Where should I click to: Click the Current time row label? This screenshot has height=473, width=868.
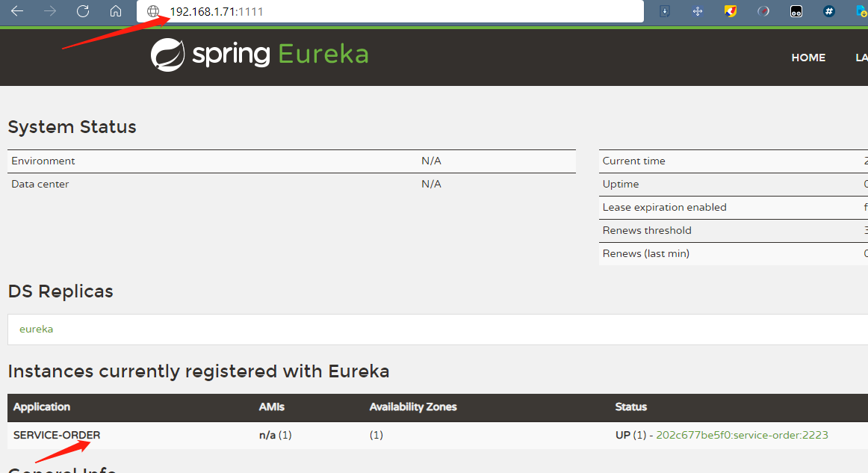pyautogui.click(x=634, y=161)
